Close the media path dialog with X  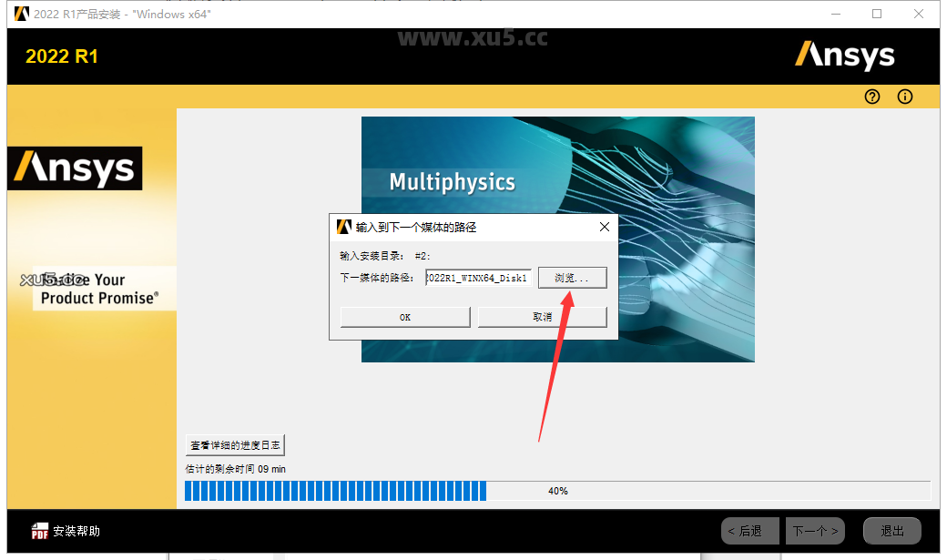(x=604, y=227)
